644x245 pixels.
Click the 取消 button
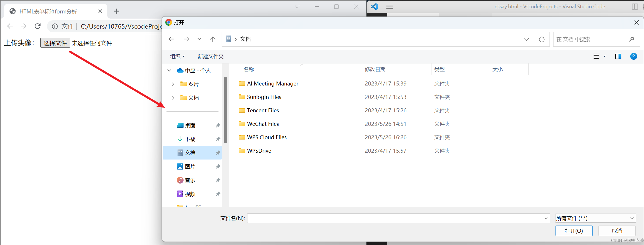pos(617,231)
